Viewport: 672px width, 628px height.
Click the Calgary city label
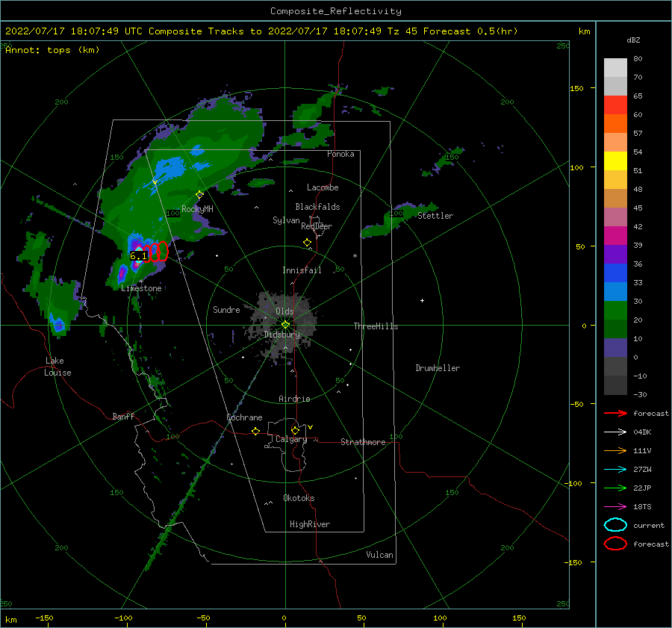click(291, 439)
